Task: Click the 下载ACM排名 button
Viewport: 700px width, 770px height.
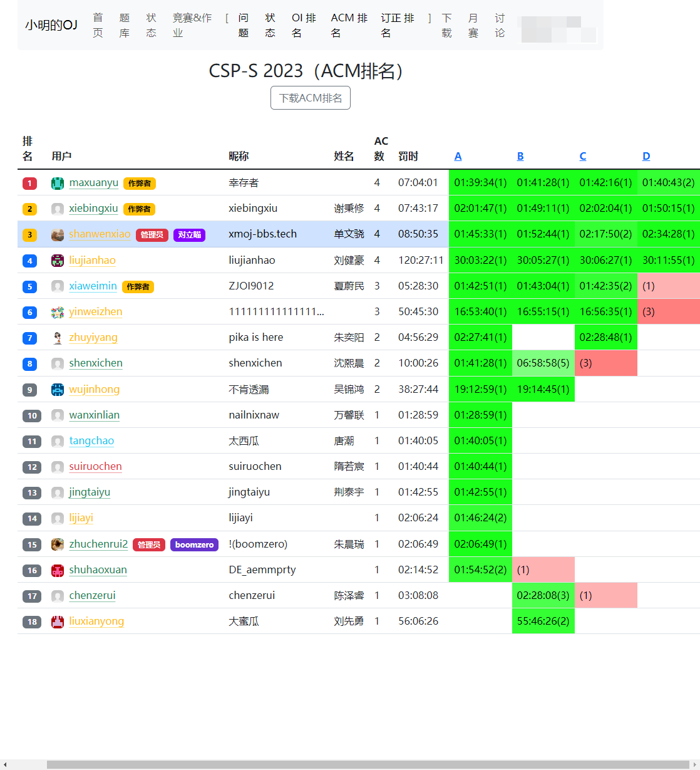Action: point(311,98)
